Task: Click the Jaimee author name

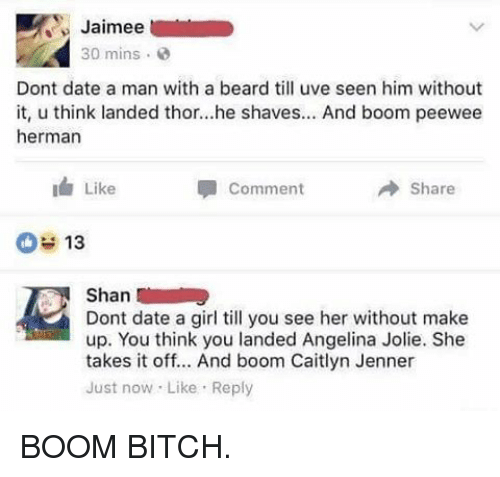Action: (x=113, y=27)
